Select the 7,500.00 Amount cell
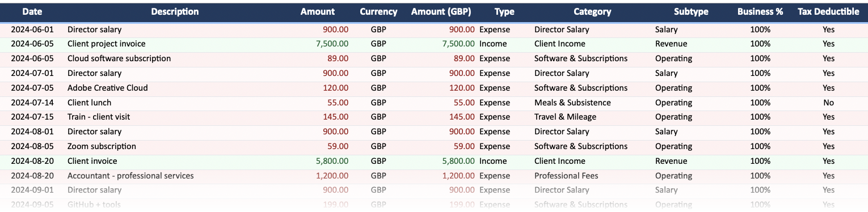Screen dimensions: 868x212 click(332, 44)
